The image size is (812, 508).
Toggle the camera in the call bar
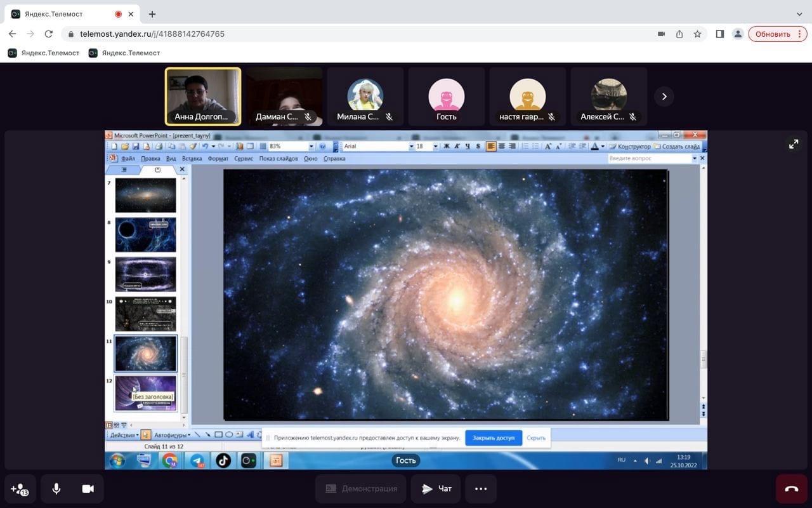pos(88,488)
